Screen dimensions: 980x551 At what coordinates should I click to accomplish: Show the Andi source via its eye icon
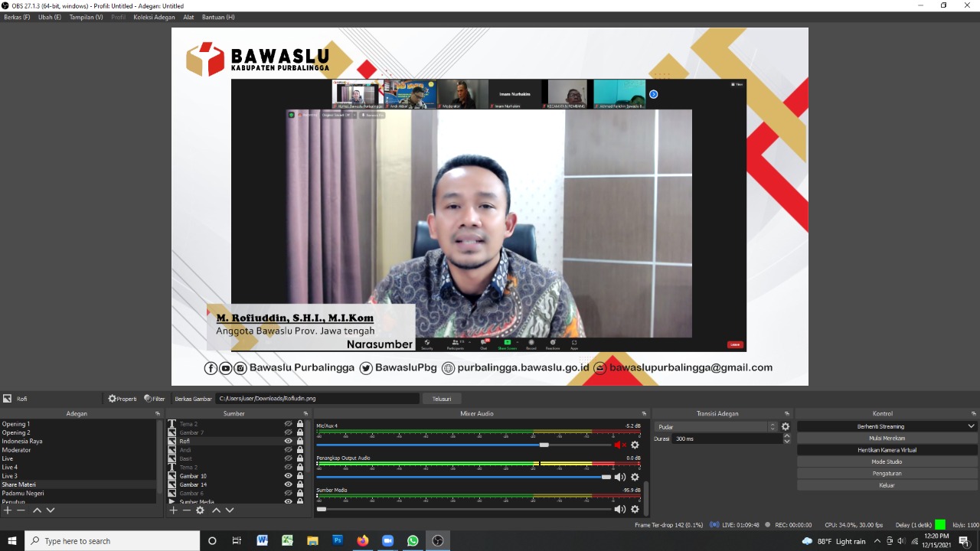289,450
